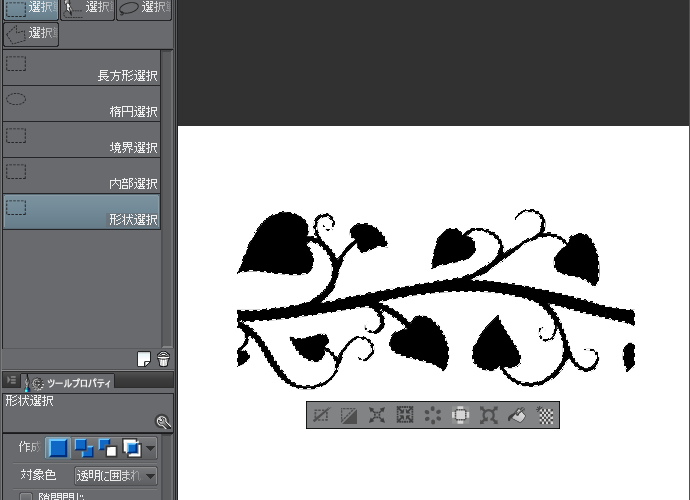Open the tool property panel menu
Image resolution: width=690 pixels, height=500 pixels.
(10, 381)
